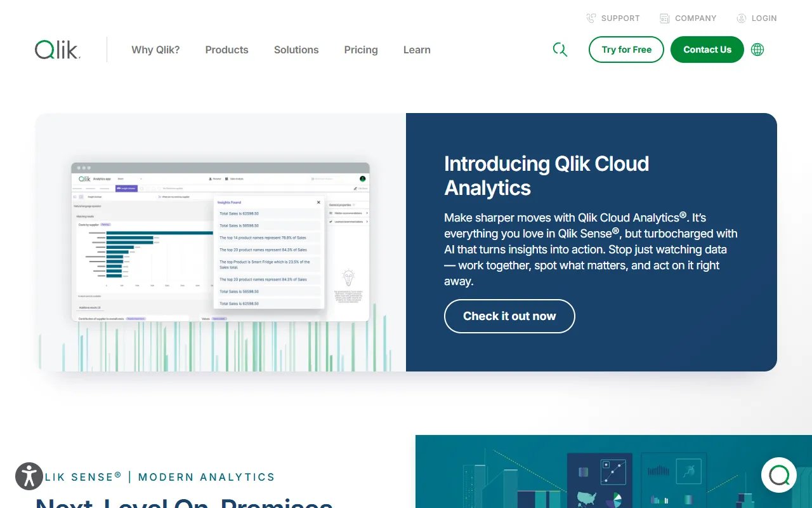Click the Introducing Qlik Cloud Analytics heading
The image size is (812, 508).
(x=546, y=175)
